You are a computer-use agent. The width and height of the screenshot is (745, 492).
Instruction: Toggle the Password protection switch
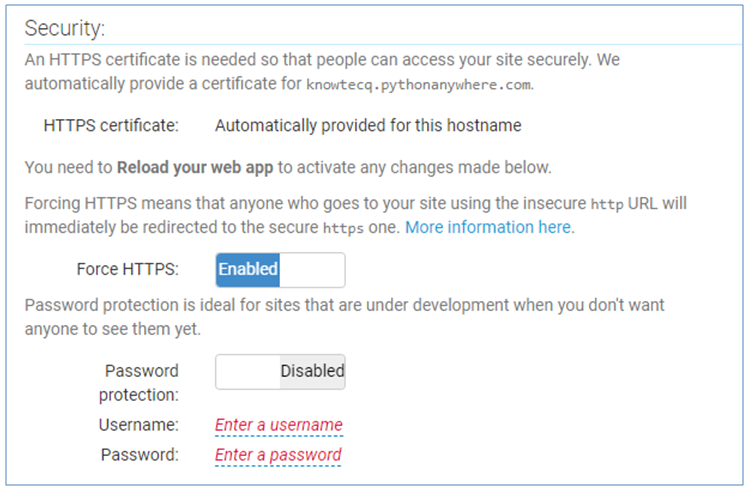coord(280,371)
